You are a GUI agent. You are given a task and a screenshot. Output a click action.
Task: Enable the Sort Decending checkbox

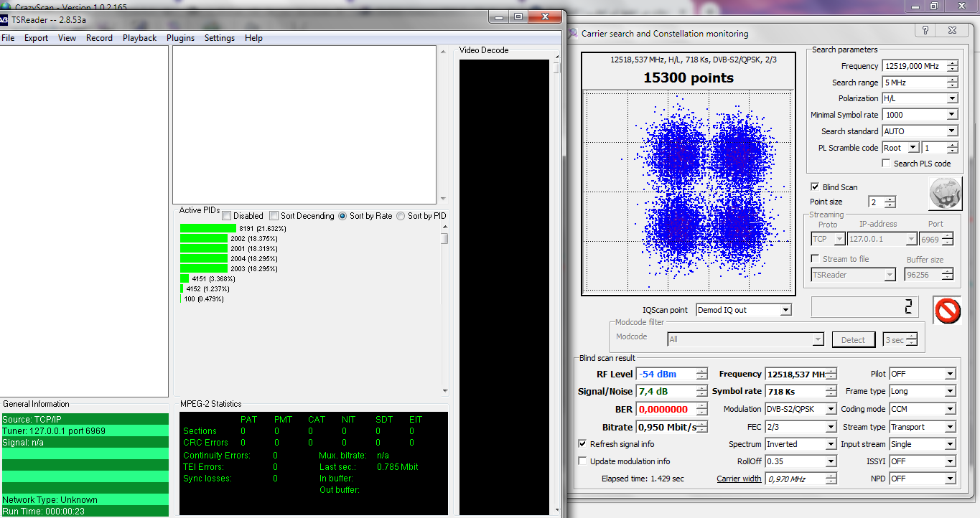(274, 216)
